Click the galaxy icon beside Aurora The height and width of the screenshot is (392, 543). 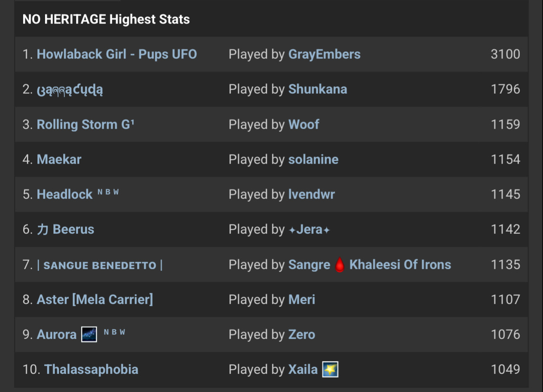click(x=89, y=334)
